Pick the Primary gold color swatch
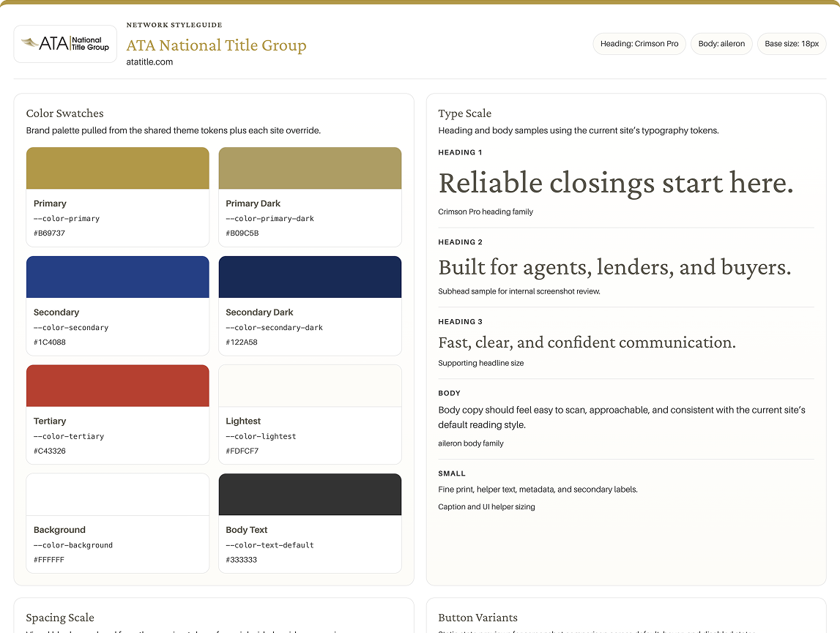 click(x=117, y=168)
